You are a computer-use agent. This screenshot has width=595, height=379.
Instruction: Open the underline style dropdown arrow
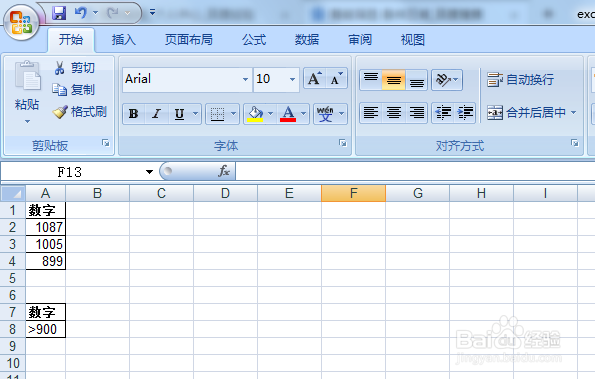(x=196, y=114)
